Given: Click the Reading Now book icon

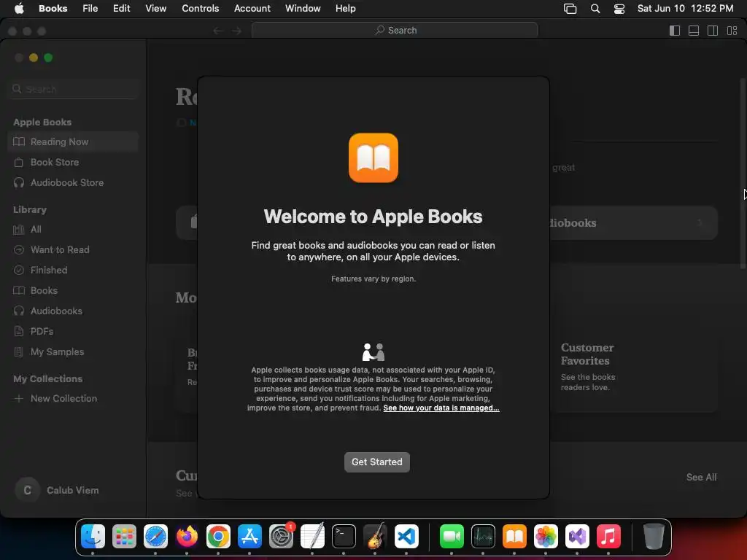Looking at the screenshot, I should [18, 142].
